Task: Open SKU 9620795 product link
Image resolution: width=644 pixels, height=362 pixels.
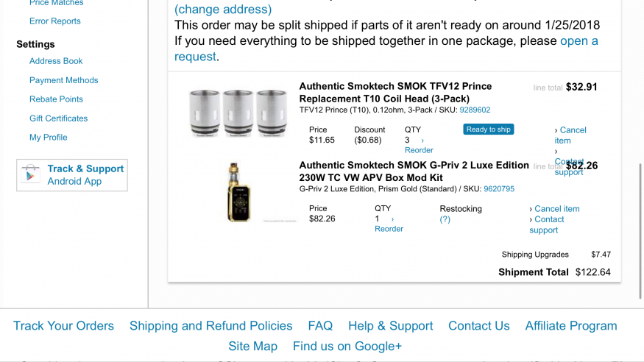Action: pyautogui.click(x=498, y=189)
